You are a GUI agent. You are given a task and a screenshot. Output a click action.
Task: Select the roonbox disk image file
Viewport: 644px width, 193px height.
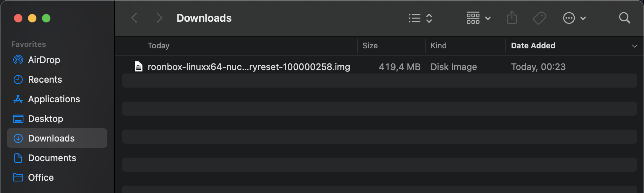tap(248, 67)
